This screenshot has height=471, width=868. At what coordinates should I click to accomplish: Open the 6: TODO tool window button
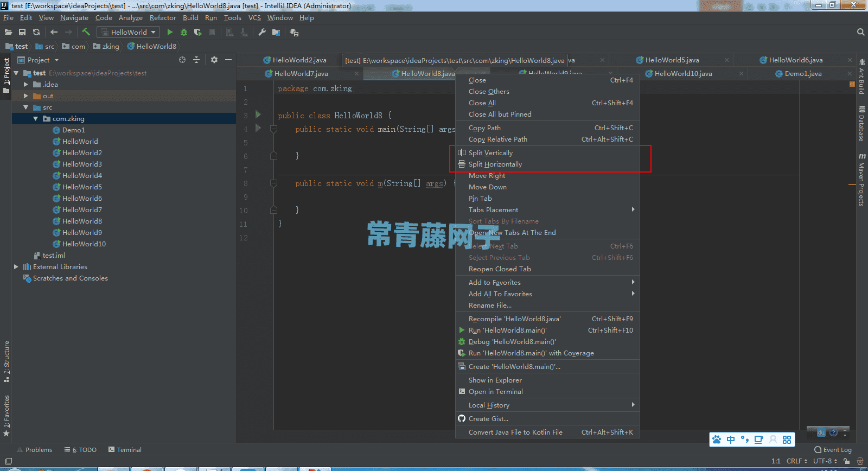click(80, 450)
